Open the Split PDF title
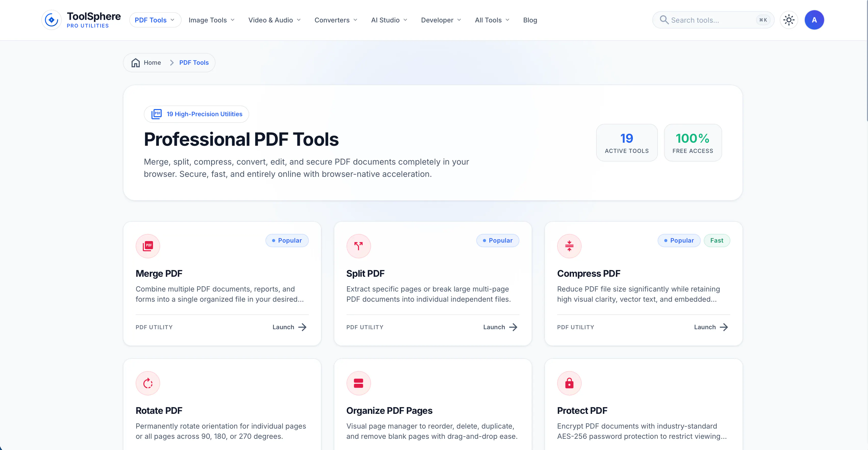Image resolution: width=868 pixels, height=450 pixels. pyautogui.click(x=365, y=273)
